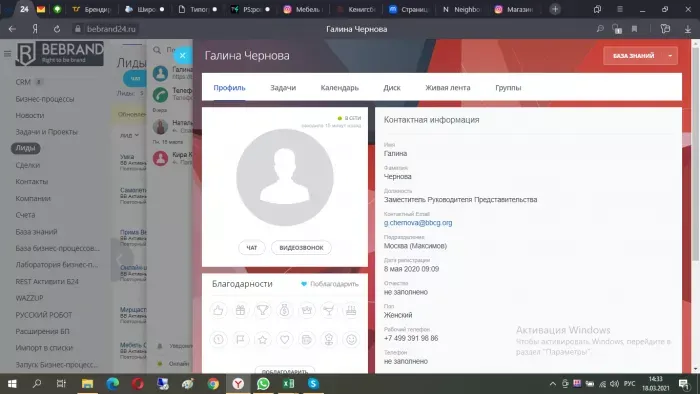Toggle the hamburger menu icon beside logo
This screenshot has width=700, height=394.
point(7,54)
